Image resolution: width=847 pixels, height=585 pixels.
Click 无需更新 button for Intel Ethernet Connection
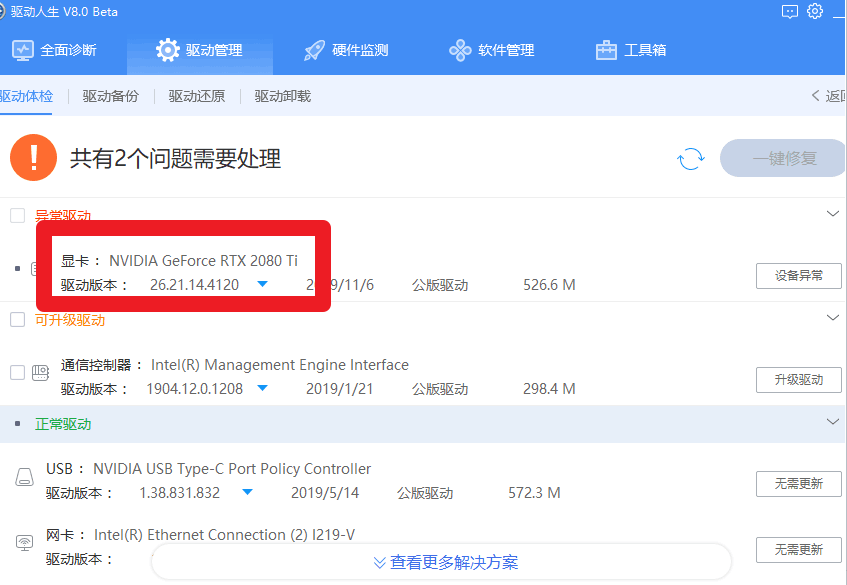click(798, 549)
